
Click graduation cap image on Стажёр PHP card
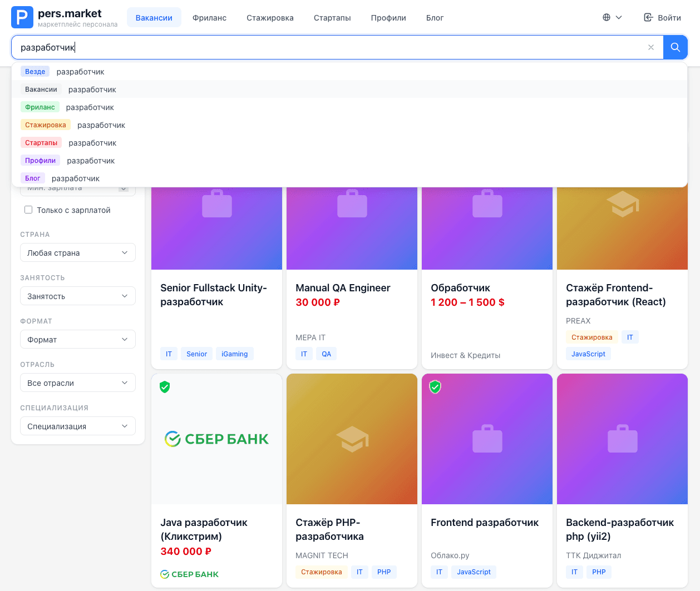(352, 439)
